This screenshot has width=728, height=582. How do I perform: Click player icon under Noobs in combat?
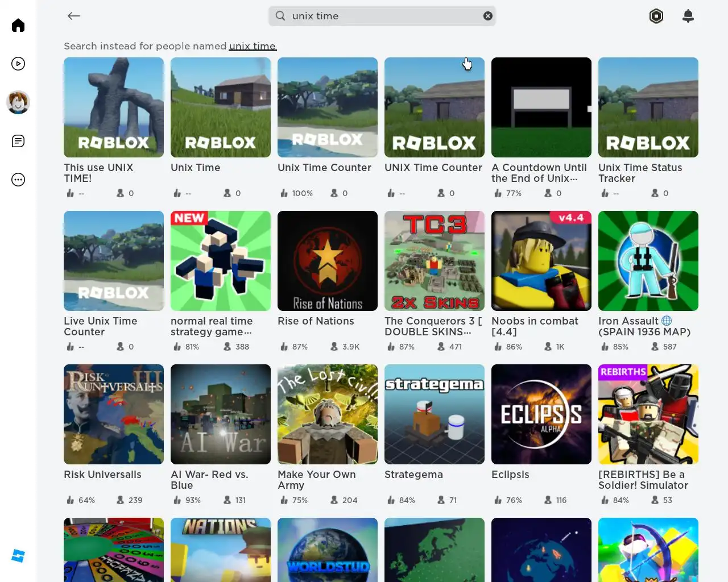[548, 347]
